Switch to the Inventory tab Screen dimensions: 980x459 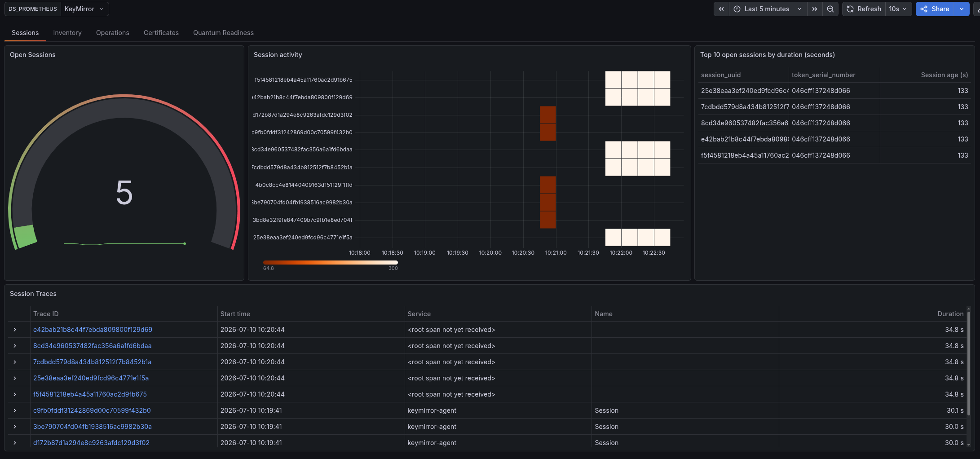coord(67,33)
